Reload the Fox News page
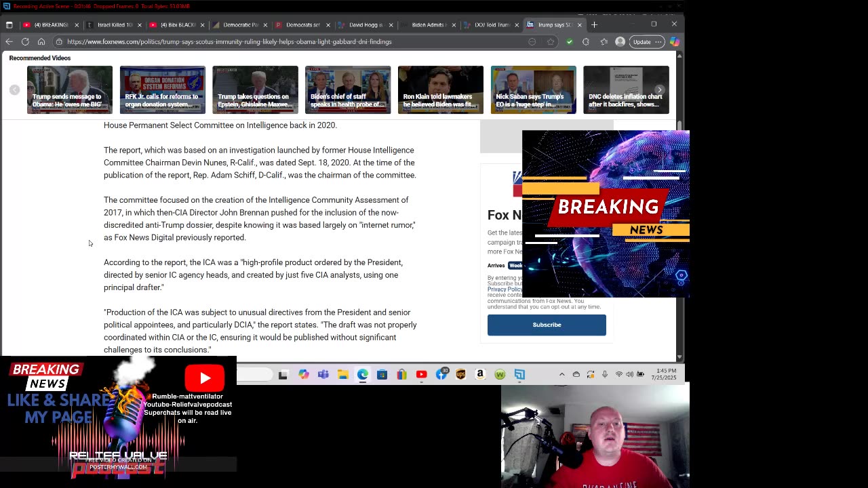868x488 pixels. click(25, 42)
